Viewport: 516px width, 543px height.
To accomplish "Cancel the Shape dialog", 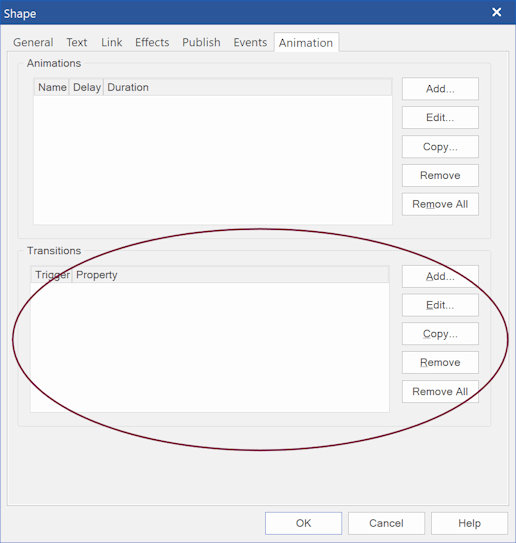I will tap(386, 523).
